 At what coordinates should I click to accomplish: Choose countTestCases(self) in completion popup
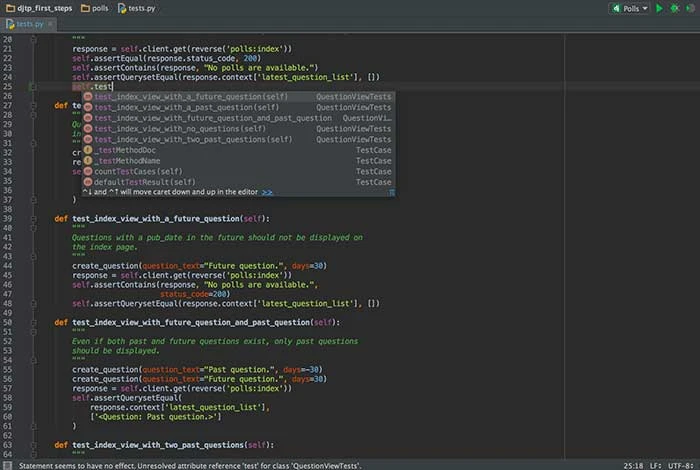tap(238, 171)
